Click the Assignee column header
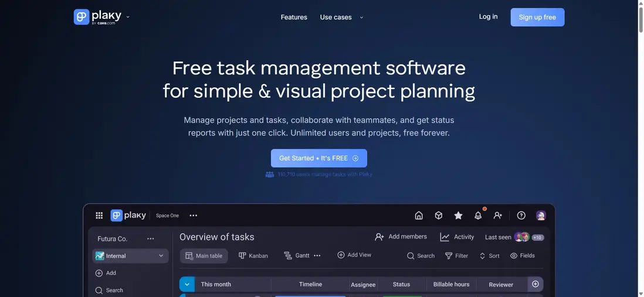 click(363, 285)
